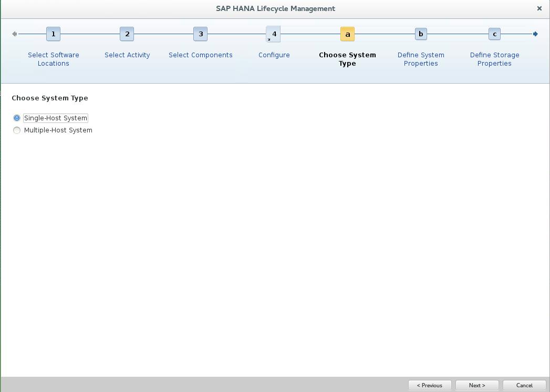Click the right navigation arrow on the wizard bar
This screenshot has width=550, height=392.
pos(535,34)
